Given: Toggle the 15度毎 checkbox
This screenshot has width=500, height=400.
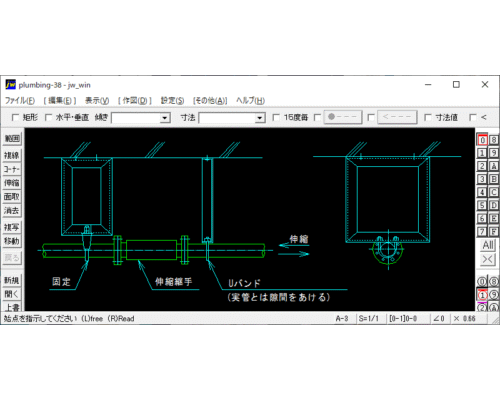Looking at the screenshot, I should click(276, 117).
